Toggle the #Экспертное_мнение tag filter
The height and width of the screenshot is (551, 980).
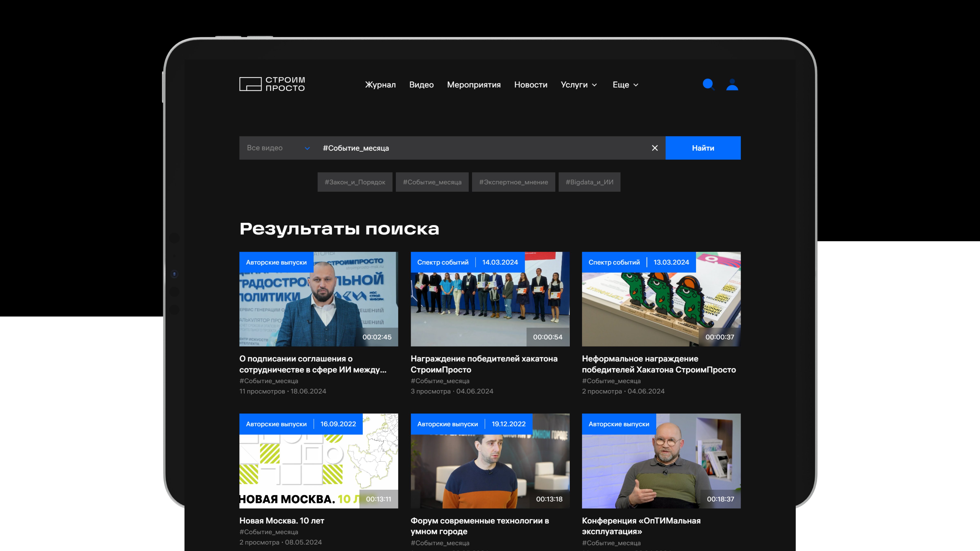tap(513, 182)
